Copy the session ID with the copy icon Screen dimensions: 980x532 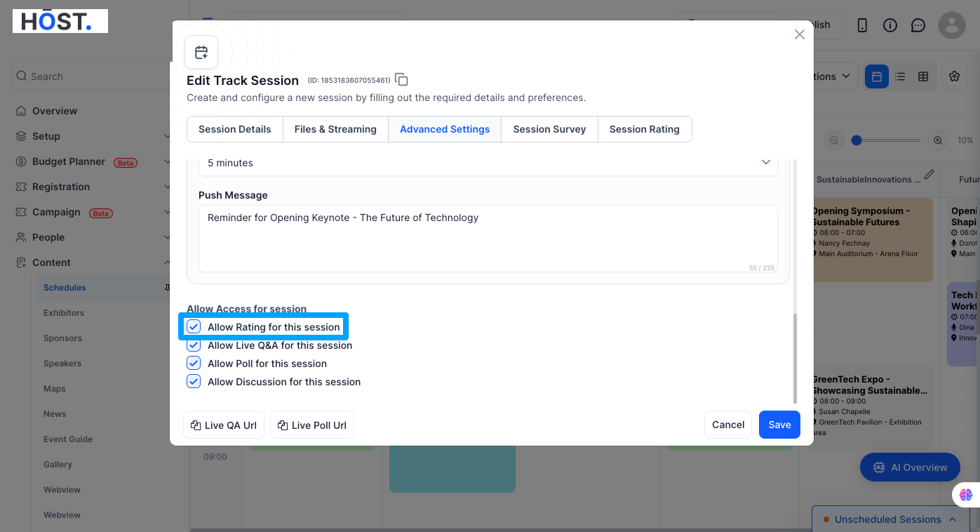[x=401, y=79]
